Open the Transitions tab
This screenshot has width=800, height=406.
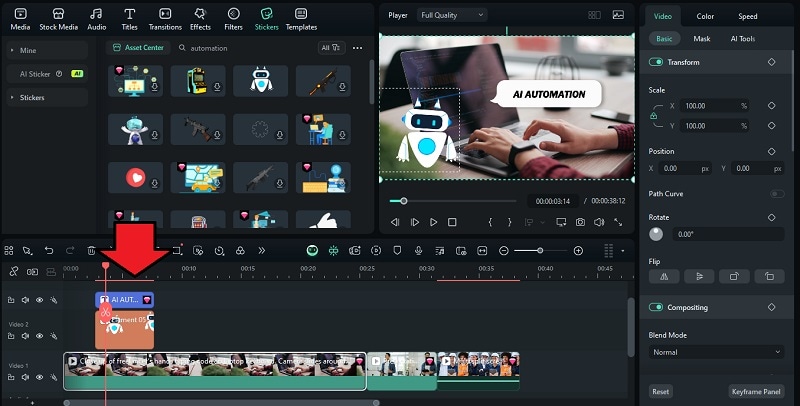pyautogui.click(x=165, y=19)
